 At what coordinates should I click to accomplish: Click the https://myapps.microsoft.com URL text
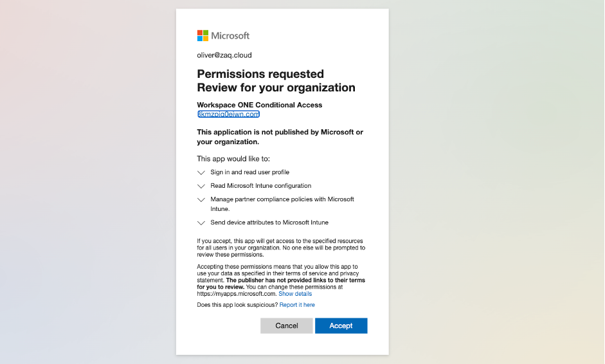click(x=237, y=293)
